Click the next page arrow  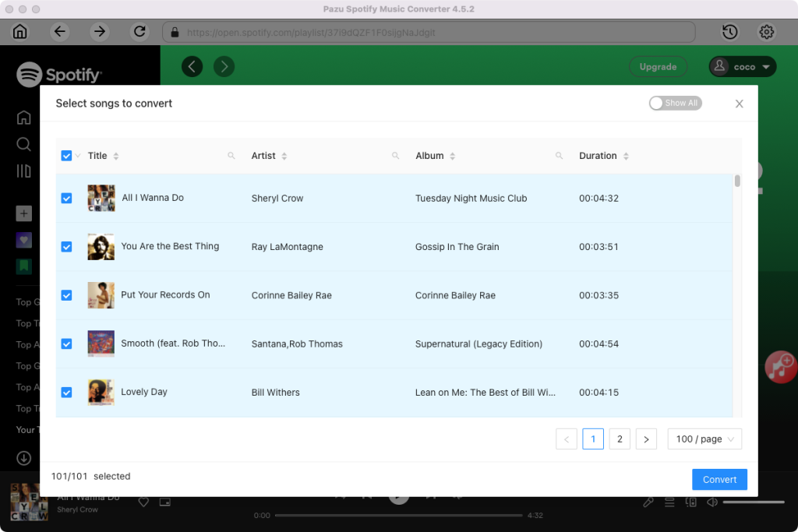[646, 439]
